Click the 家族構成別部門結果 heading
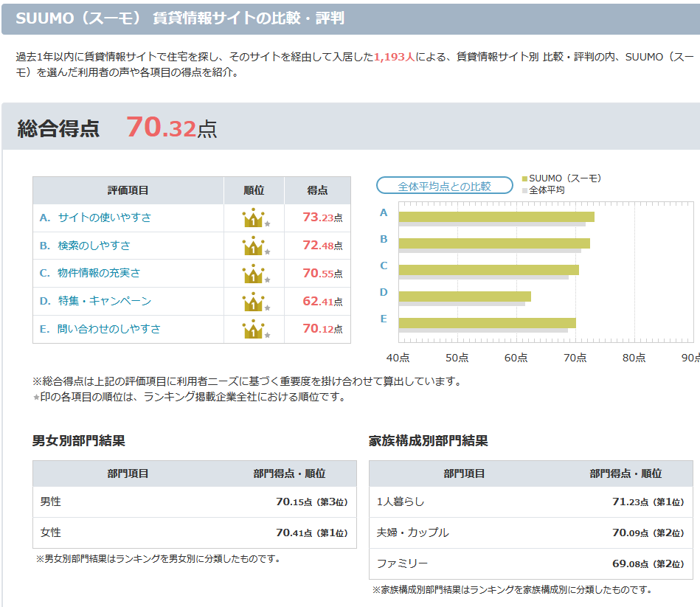700x607 pixels. [x=429, y=441]
